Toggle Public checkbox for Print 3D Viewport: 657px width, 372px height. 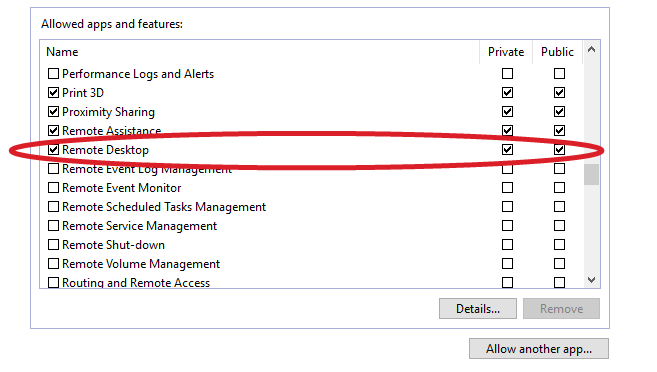(x=559, y=93)
